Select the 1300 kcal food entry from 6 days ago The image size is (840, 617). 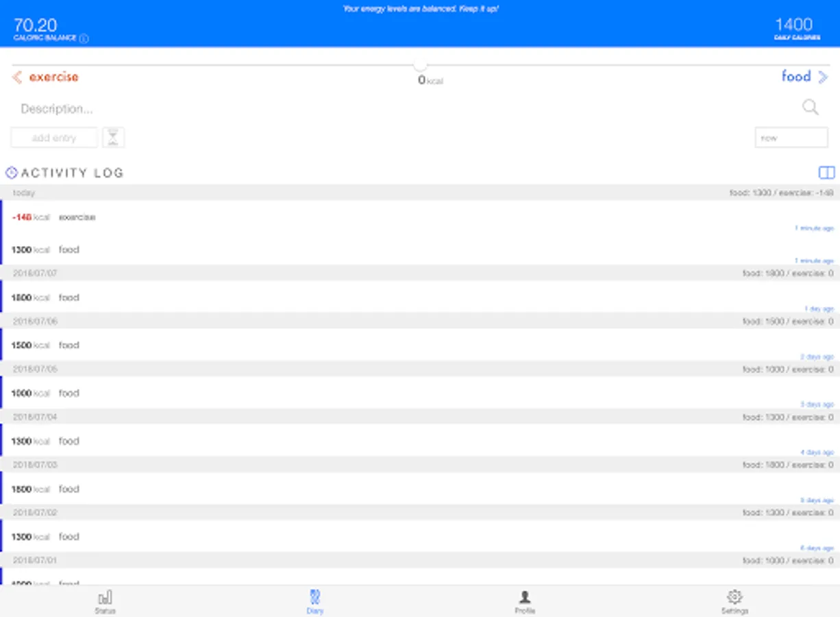click(420, 537)
